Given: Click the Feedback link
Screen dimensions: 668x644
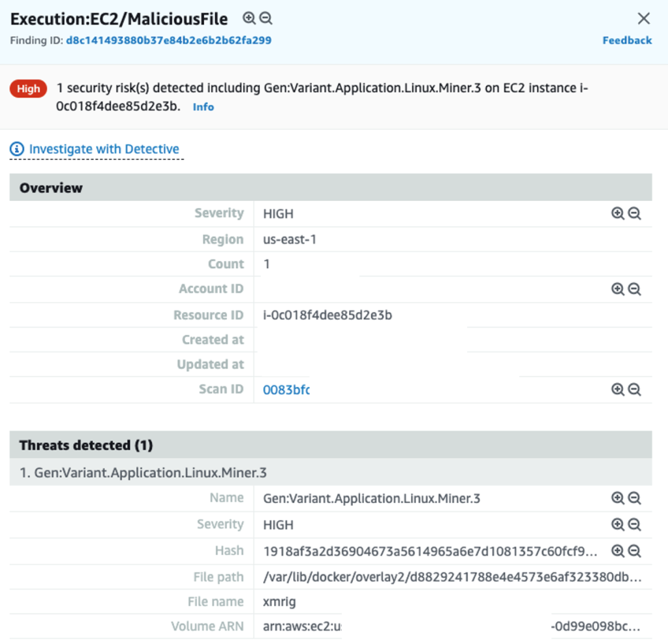Looking at the screenshot, I should [626, 40].
